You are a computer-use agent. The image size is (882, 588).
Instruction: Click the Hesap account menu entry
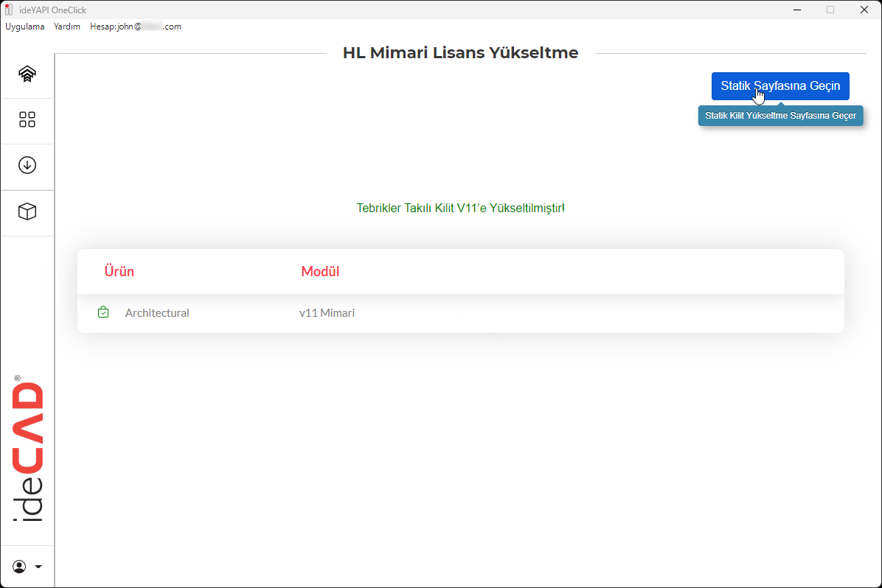(x=136, y=27)
